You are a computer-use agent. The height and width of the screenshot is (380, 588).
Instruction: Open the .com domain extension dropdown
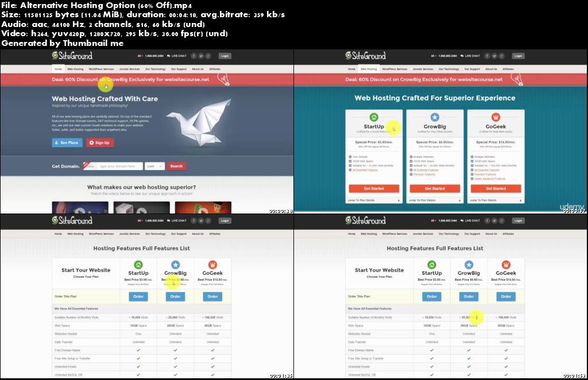(x=155, y=166)
